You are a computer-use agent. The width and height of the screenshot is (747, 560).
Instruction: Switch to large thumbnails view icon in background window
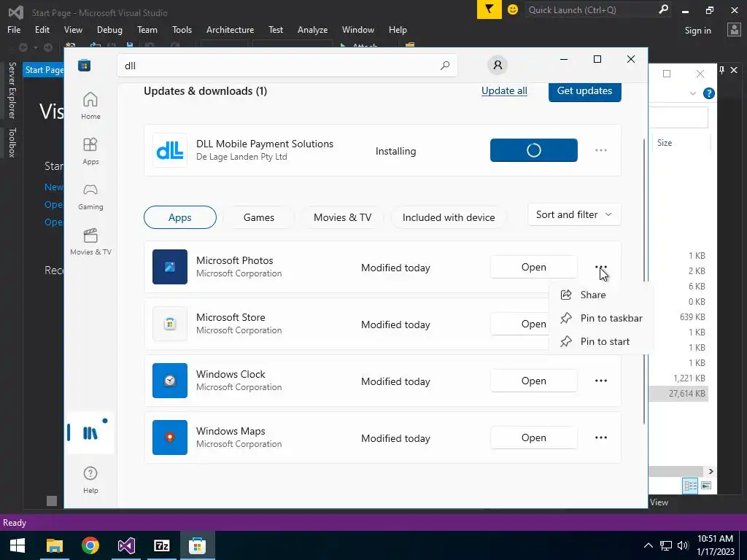(706, 485)
